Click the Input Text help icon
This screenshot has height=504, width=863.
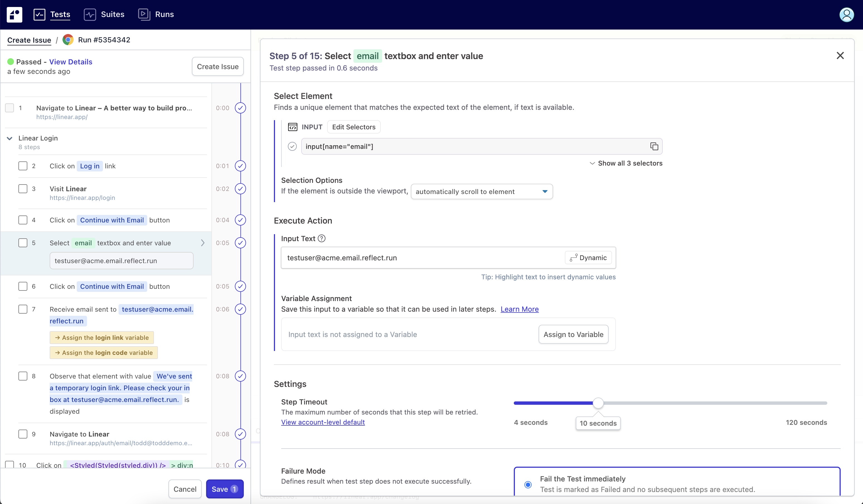pyautogui.click(x=322, y=239)
